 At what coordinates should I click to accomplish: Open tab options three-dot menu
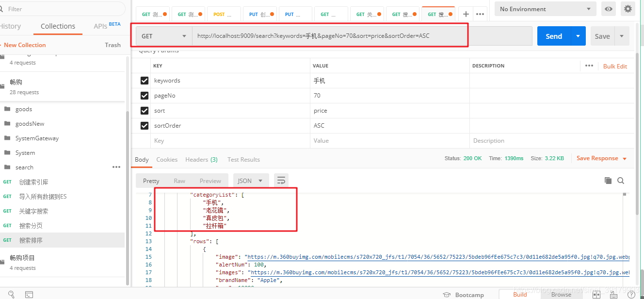point(480,14)
